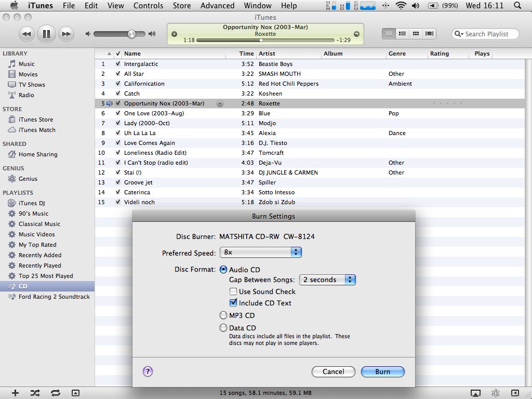Uncheck the Videli noch song checkbox
532x399 pixels.
pyautogui.click(x=118, y=202)
